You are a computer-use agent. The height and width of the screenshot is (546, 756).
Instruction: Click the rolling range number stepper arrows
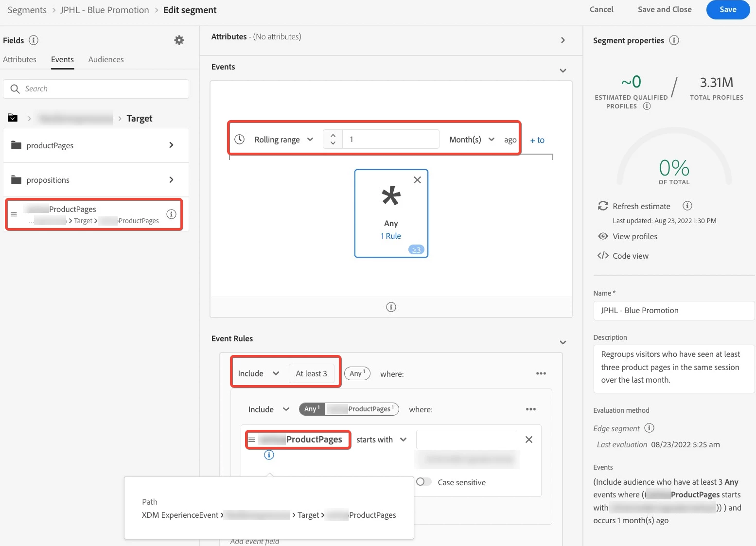[x=333, y=140]
